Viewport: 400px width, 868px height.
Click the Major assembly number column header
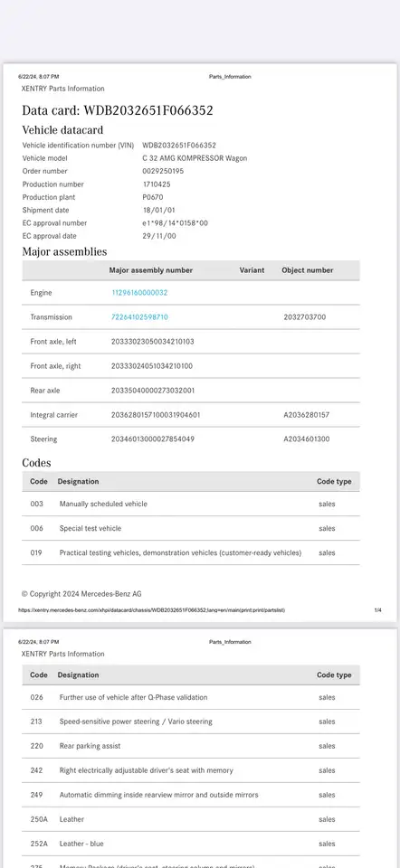click(x=151, y=270)
